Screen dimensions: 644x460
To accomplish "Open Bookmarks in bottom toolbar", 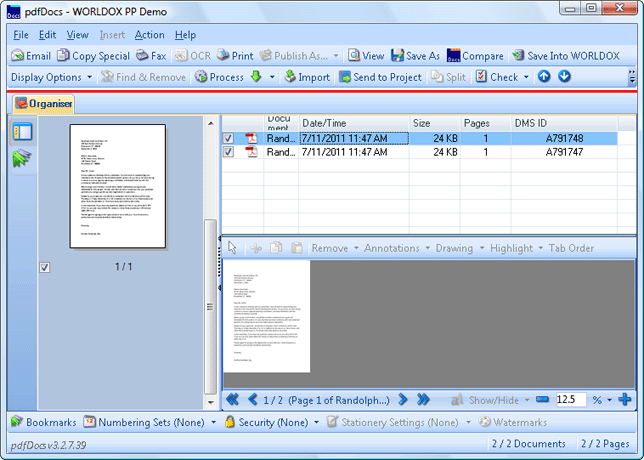I will tap(44, 422).
